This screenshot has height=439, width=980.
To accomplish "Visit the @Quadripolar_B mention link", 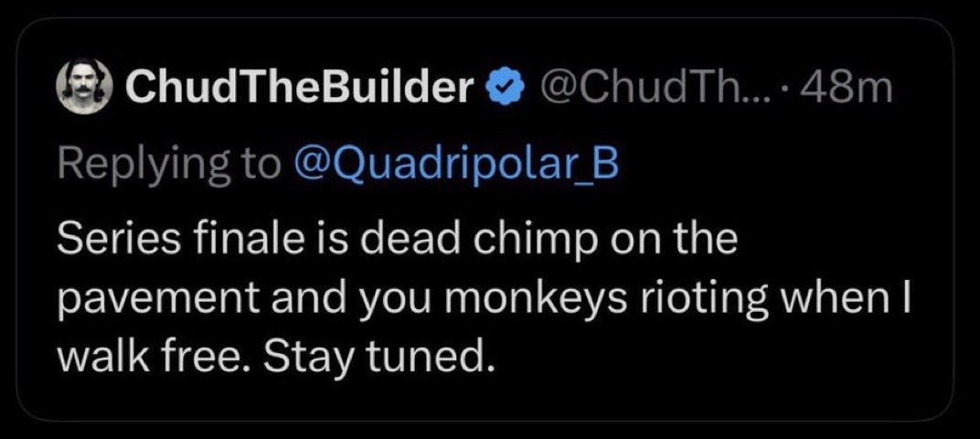I will (453, 166).
